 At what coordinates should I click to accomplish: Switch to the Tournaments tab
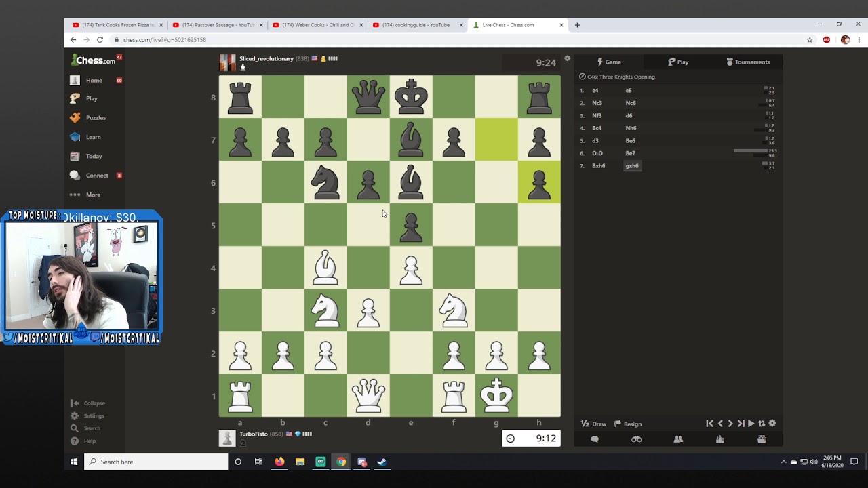pyautogui.click(x=748, y=62)
